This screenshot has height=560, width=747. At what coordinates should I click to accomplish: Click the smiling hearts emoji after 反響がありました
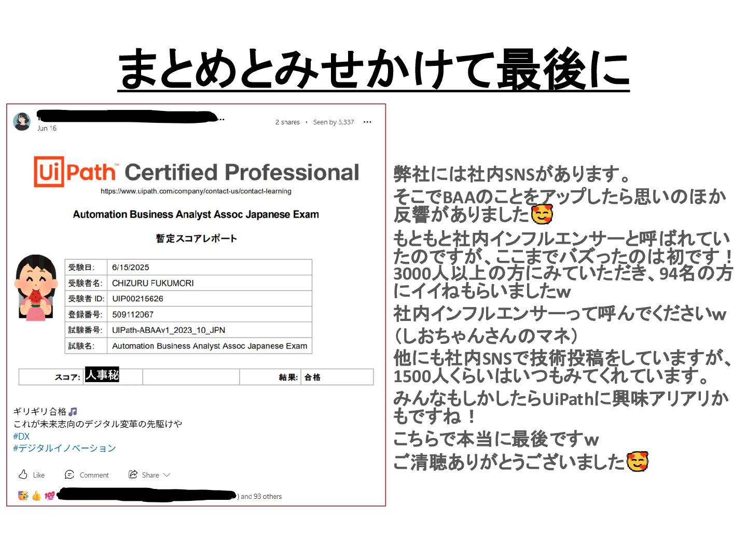tap(543, 214)
